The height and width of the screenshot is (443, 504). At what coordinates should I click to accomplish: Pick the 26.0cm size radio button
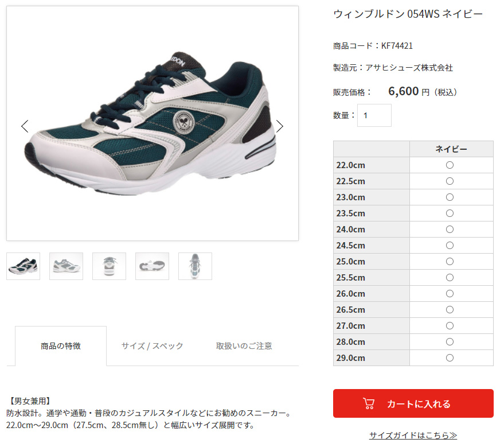click(x=450, y=294)
